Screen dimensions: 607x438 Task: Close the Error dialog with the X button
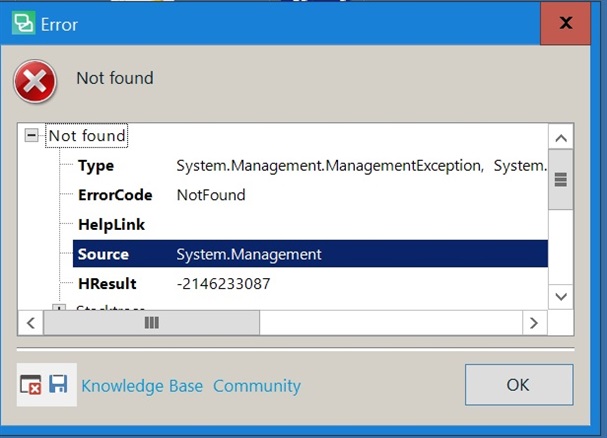pyautogui.click(x=565, y=23)
